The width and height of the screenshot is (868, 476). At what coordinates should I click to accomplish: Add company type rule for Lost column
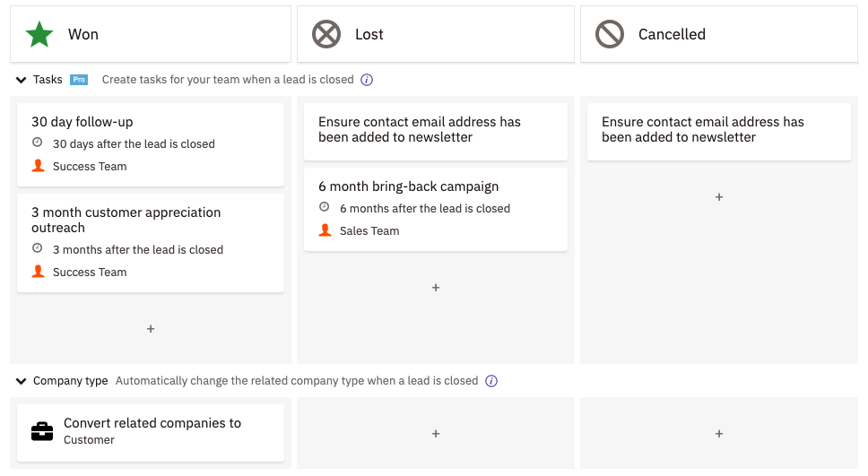click(x=436, y=434)
